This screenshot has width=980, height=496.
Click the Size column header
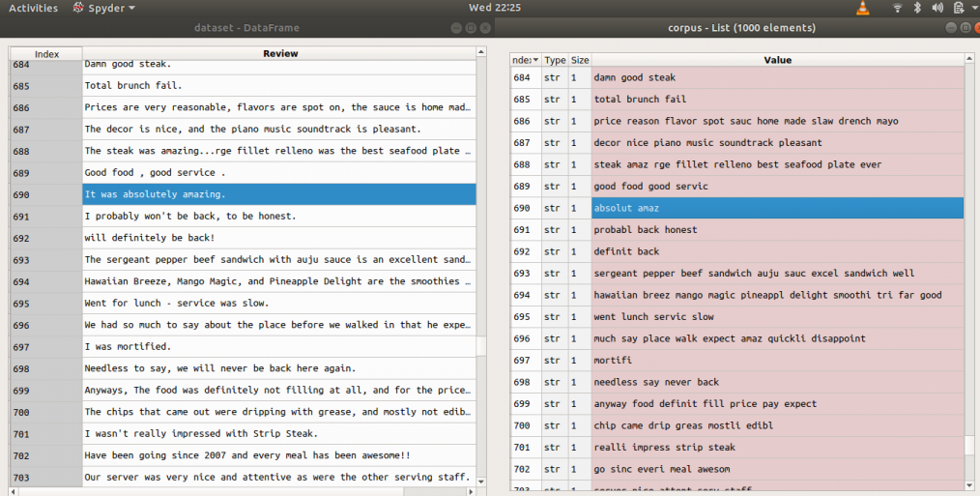pos(580,60)
